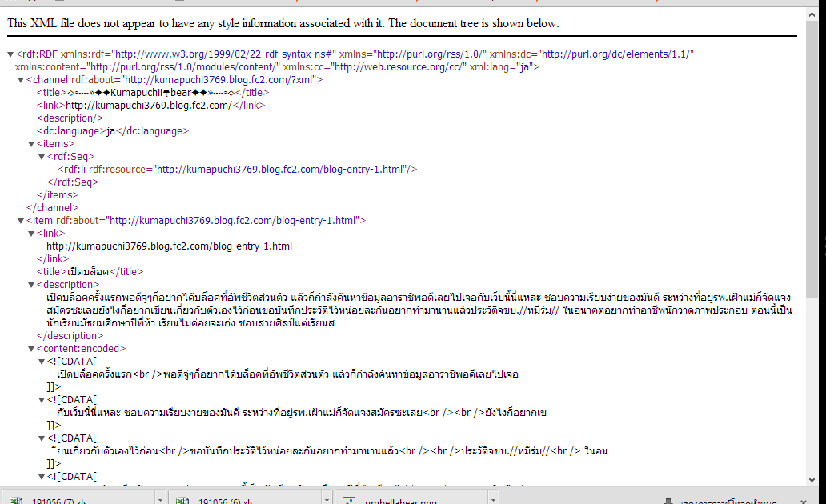Collapse the CDATA block containing เปิดบล็อคครั้งแรก
Viewport: 826px width, 504px height.
pos(41,362)
